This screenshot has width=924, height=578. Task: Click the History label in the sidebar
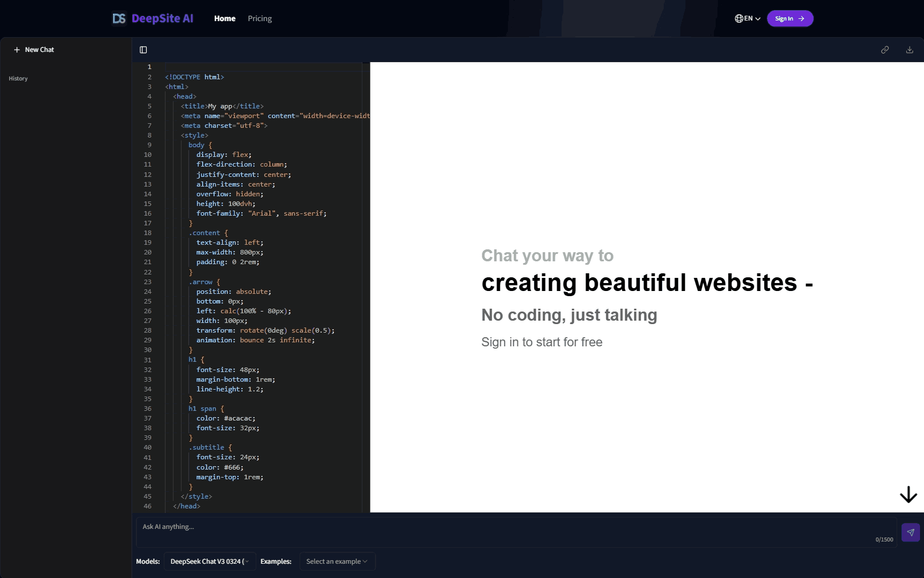18,79
